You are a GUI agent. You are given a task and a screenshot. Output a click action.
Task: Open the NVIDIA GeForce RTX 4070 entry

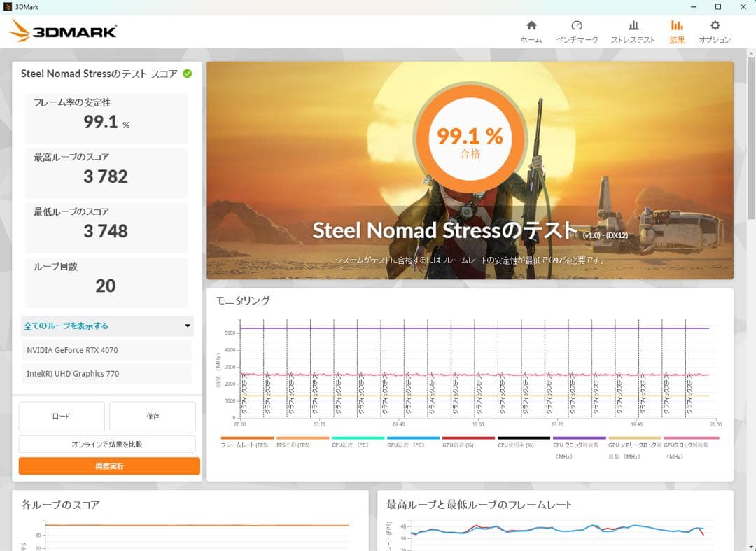(x=106, y=350)
